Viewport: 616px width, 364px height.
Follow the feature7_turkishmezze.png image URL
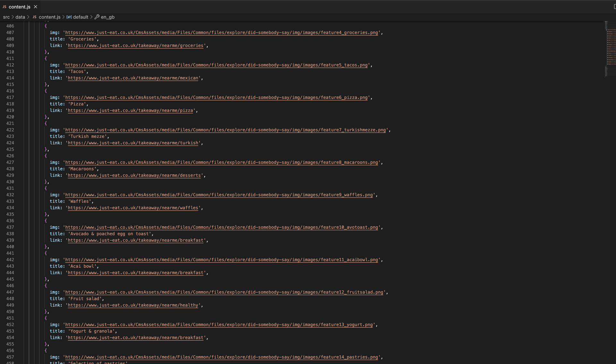click(x=226, y=130)
